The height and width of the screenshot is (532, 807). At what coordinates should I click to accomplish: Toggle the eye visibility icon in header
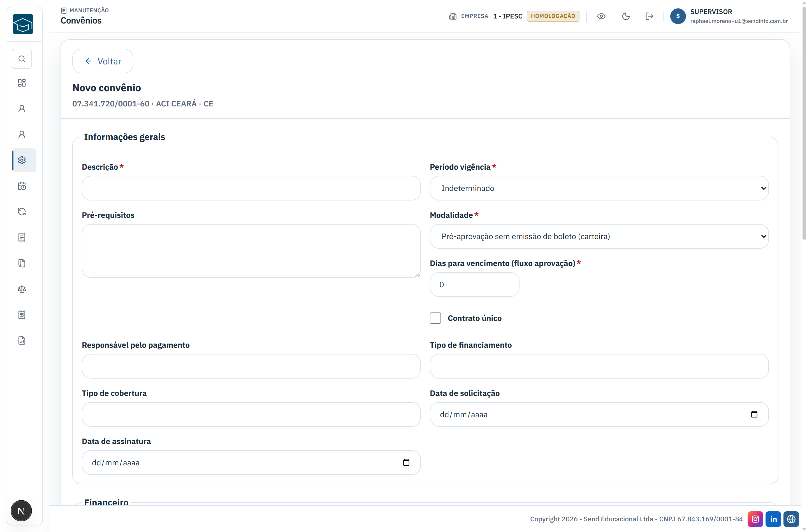click(x=601, y=16)
